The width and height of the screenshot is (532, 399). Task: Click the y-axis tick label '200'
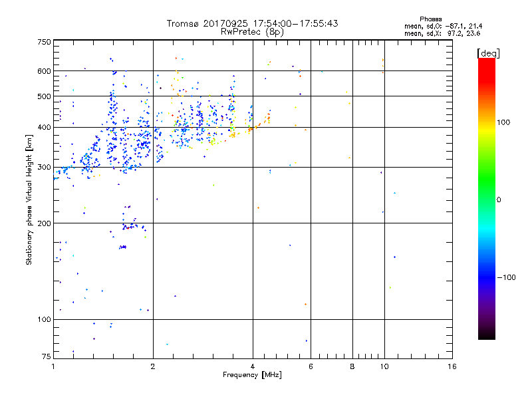tap(44, 223)
